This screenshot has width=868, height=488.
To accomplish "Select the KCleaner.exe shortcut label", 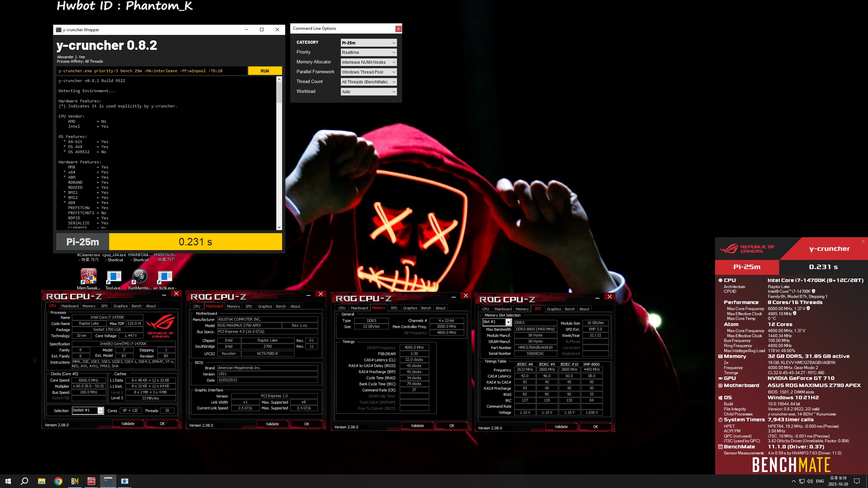I will click(88, 257).
